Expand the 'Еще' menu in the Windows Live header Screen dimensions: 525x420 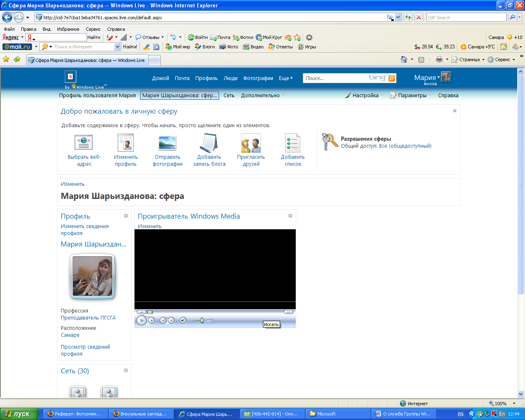pyautogui.click(x=286, y=78)
